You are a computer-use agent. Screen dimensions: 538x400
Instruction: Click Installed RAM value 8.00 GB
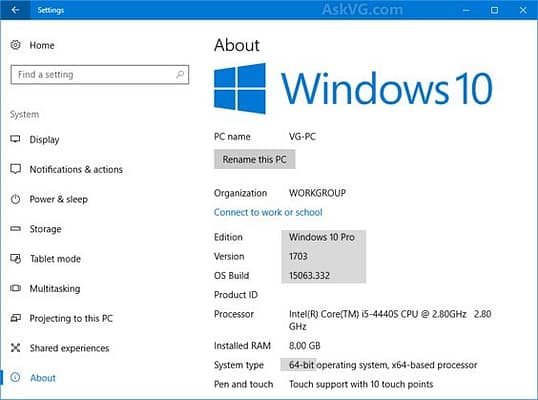click(305, 345)
